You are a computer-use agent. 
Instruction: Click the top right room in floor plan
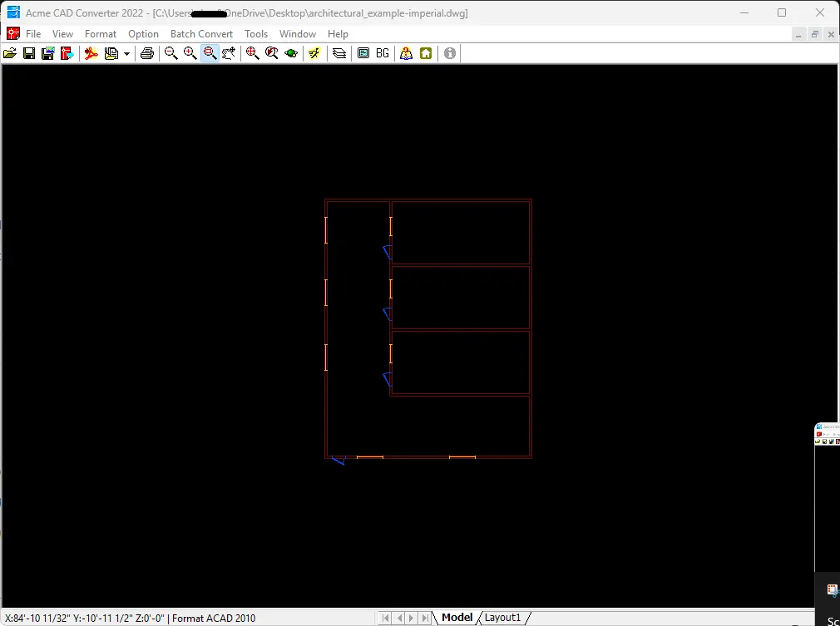[461, 233]
